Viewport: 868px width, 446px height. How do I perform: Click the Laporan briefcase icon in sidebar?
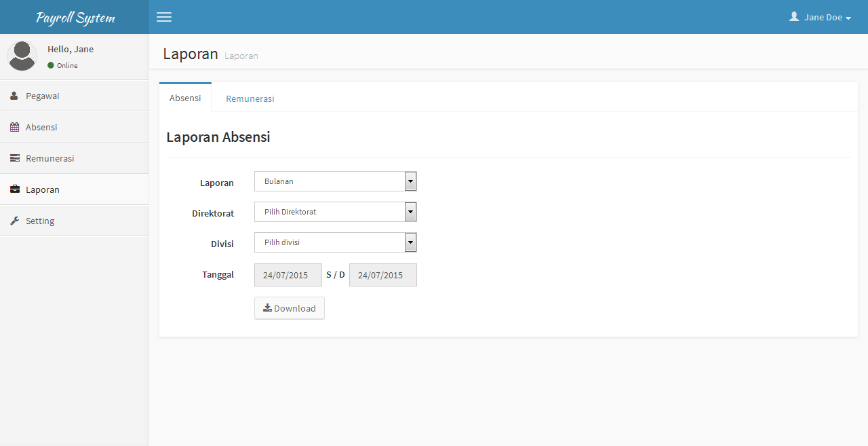pyautogui.click(x=14, y=190)
